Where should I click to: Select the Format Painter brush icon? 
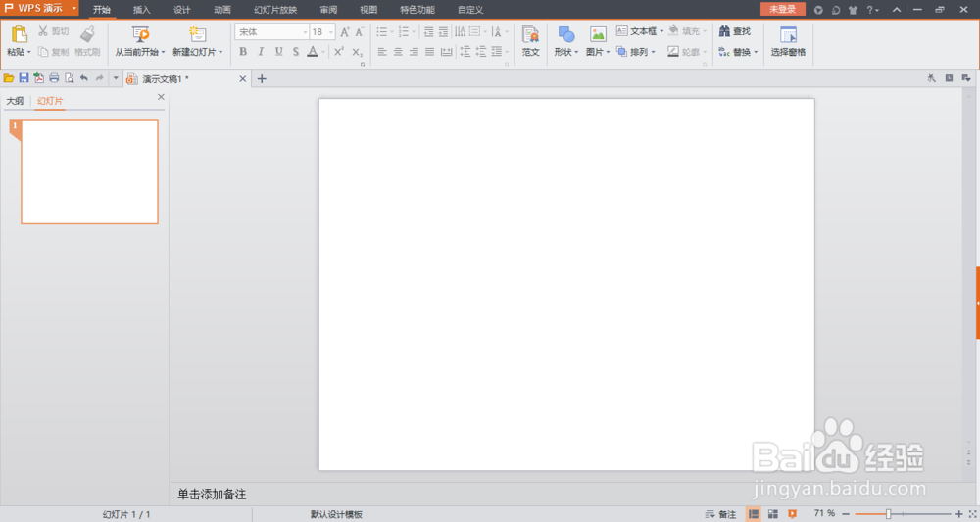[87, 33]
